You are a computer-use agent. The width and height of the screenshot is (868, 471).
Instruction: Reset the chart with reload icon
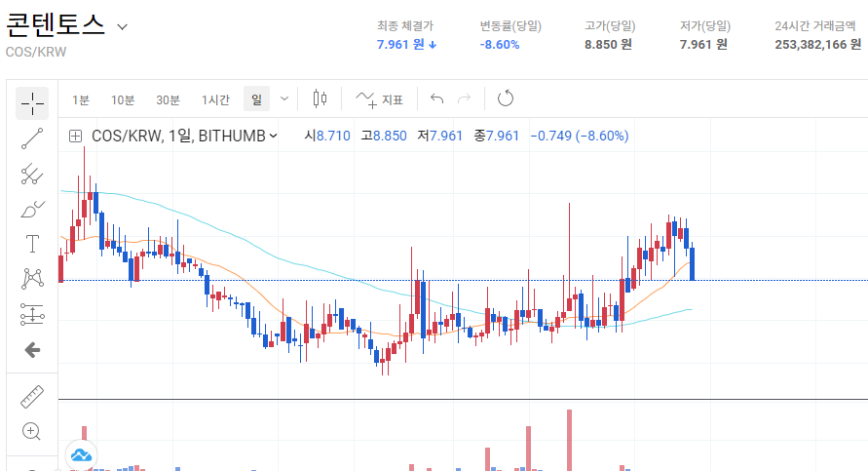coord(505,99)
